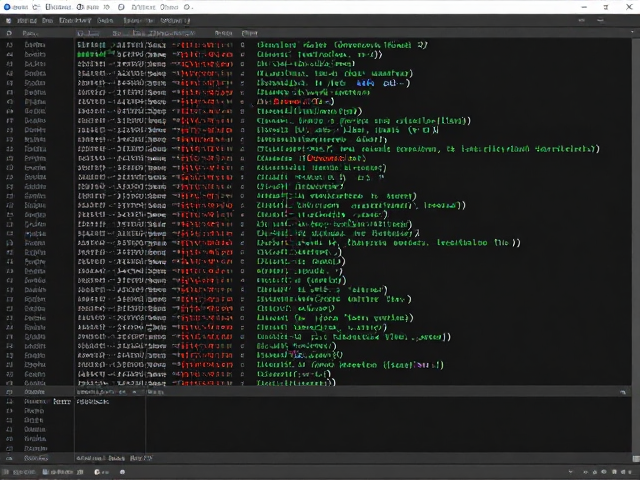The image size is (640, 480).
Task: Click the white highlighted word in the lower-left list
Action: tap(62, 402)
